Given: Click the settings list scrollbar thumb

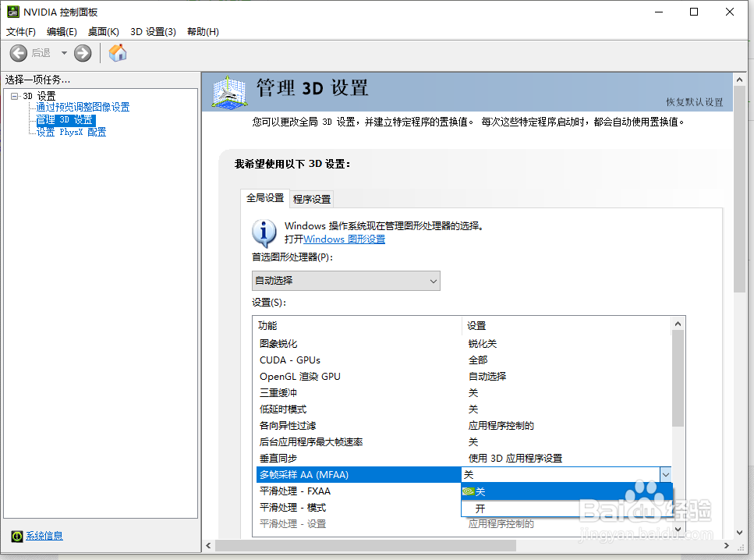Looking at the screenshot, I should (678, 378).
